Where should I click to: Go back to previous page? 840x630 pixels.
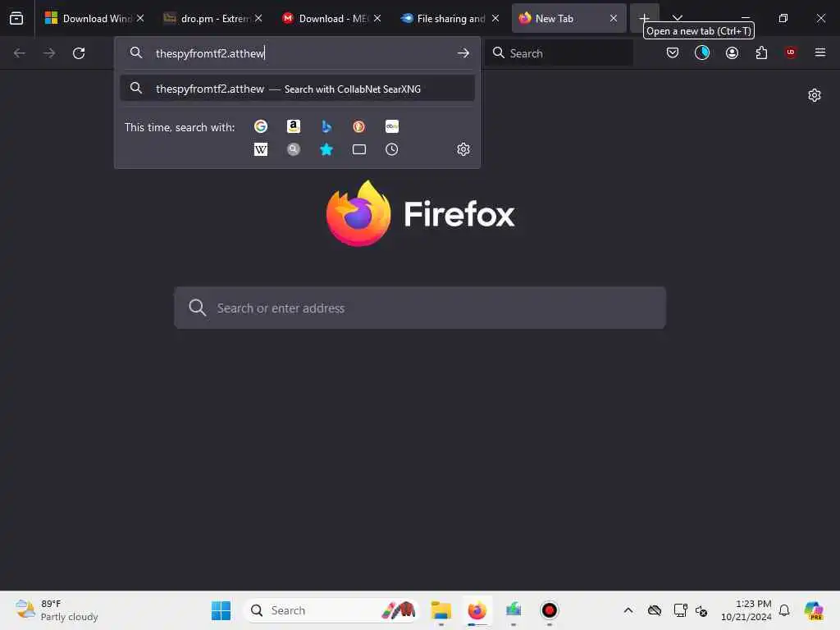[20, 53]
